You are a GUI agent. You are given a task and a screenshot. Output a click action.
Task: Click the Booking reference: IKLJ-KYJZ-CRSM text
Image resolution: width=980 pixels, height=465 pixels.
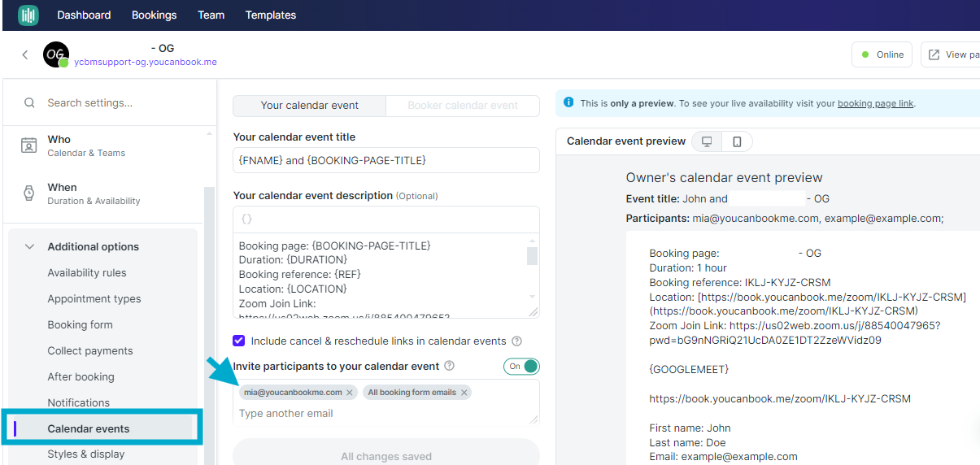pyautogui.click(x=740, y=282)
